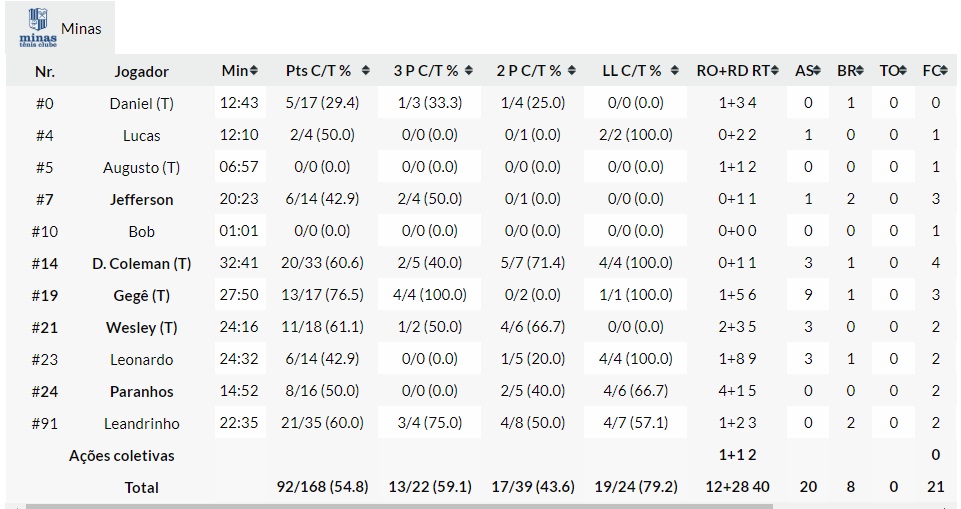Sort table by Min column arrows
Image resolution: width=961 pixels, height=509 pixels.
click(254, 71)
